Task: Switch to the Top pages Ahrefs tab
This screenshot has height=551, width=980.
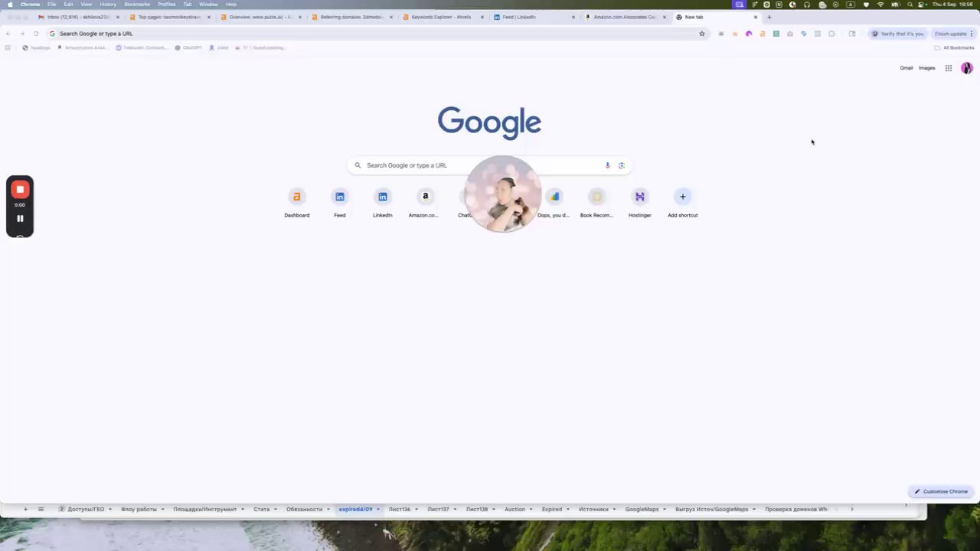Action: pos(170,17)
